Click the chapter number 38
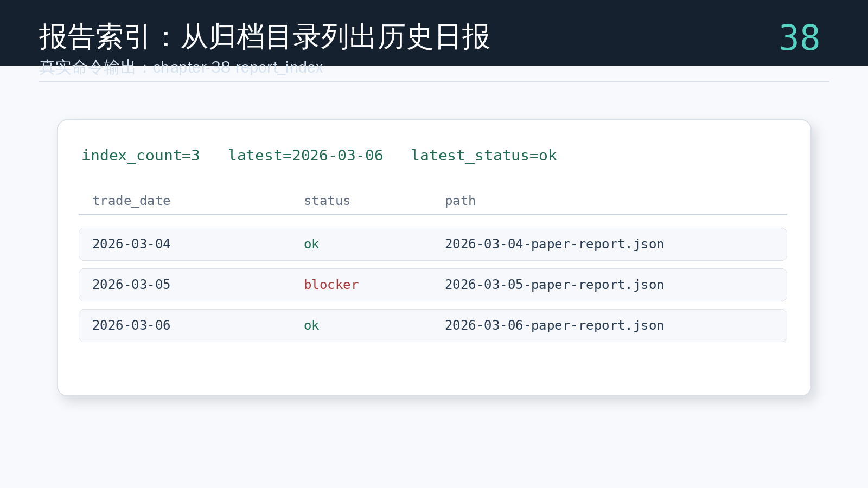Screen dimensions: 868x488 pyautogui.click(x=799, y=38)
